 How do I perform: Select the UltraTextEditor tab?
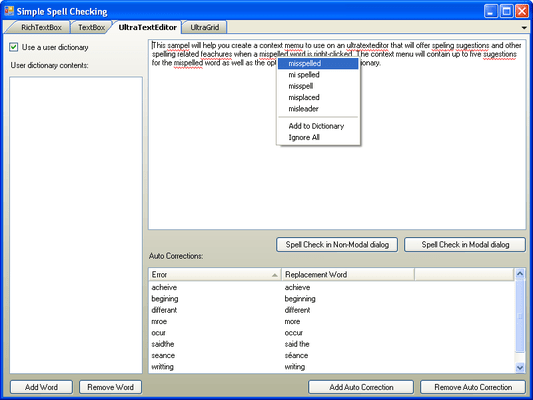tap(147, 27)
